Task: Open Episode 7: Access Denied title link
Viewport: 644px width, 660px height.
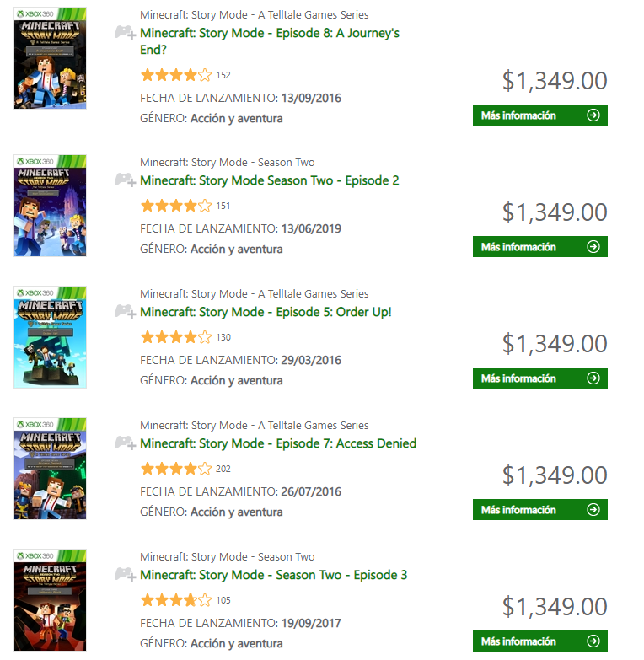Action: point(278,443)
